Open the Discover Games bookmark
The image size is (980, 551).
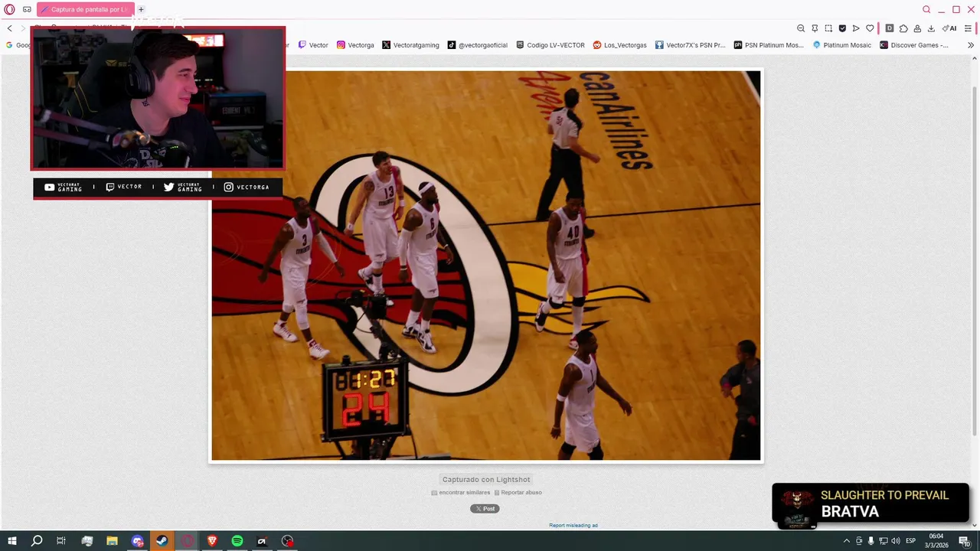(x=914, y=45)
